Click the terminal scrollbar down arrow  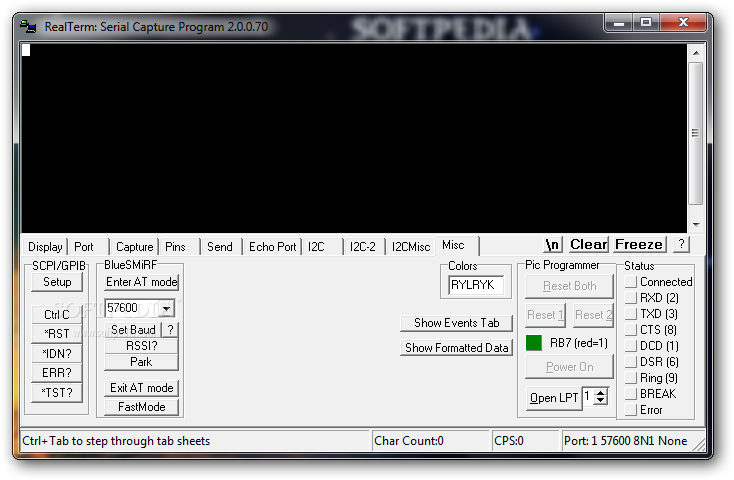[x=696, y=225]
